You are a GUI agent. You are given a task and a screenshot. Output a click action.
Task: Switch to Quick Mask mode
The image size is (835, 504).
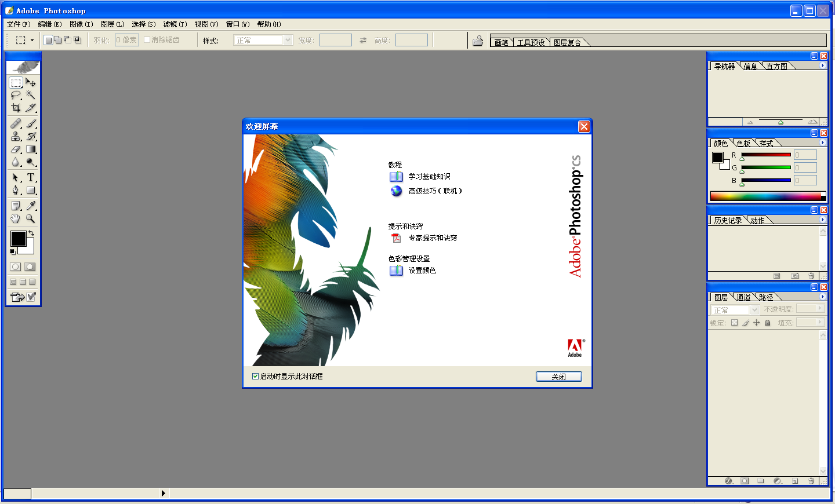(30, 266)
